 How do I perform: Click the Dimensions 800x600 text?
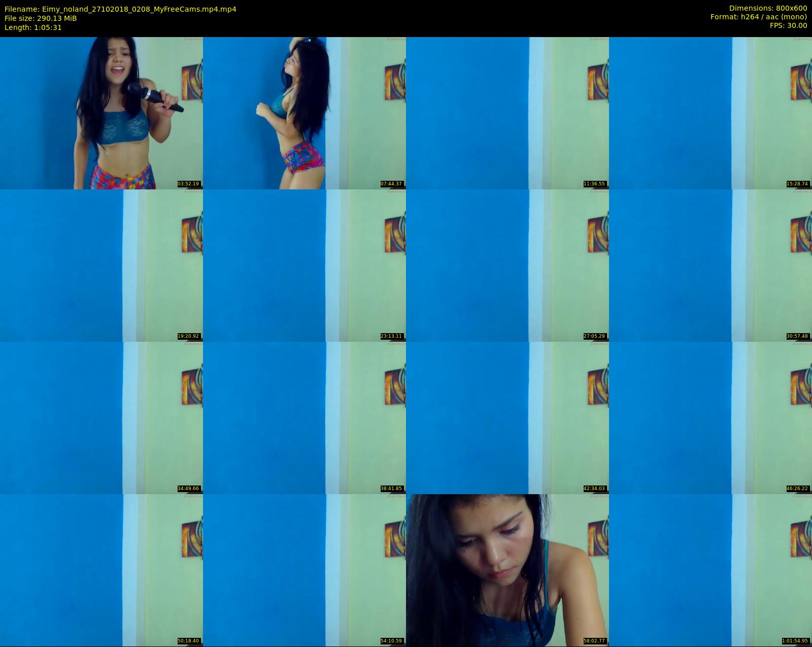(768, 8)
